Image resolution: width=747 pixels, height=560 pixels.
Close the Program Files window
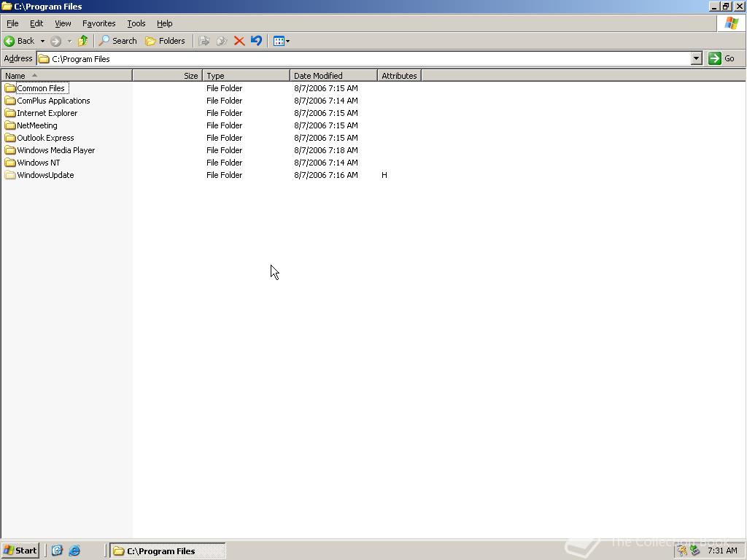click(740, 6)
